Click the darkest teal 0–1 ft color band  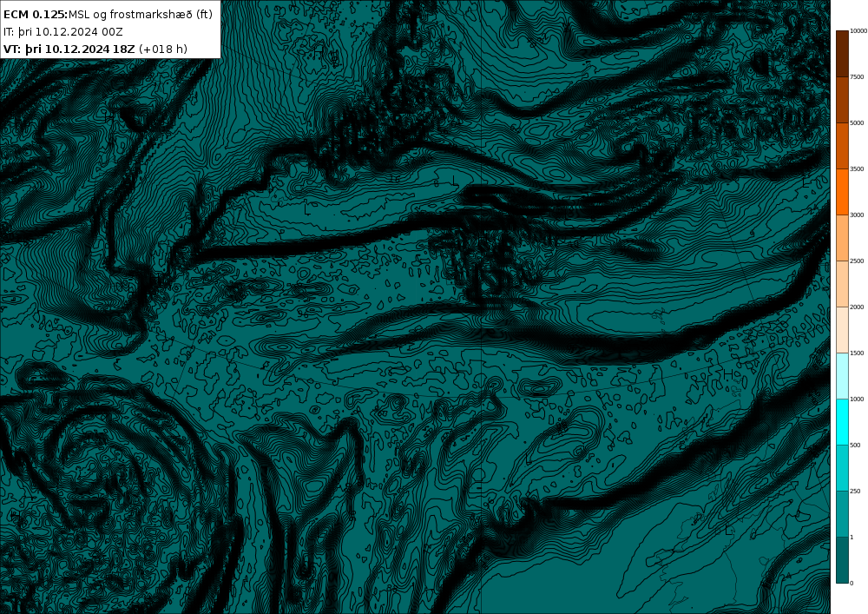pyautogui.click(x=842, y=560)
